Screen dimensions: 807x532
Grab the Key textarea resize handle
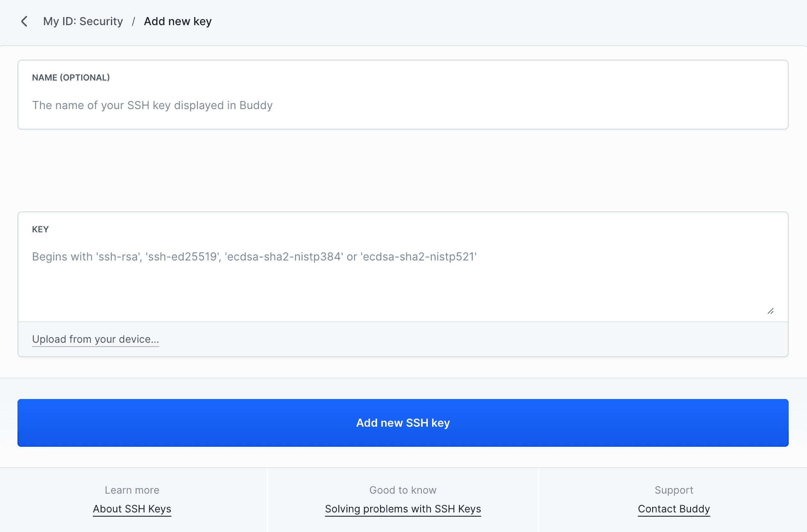(x=770, y=311)
